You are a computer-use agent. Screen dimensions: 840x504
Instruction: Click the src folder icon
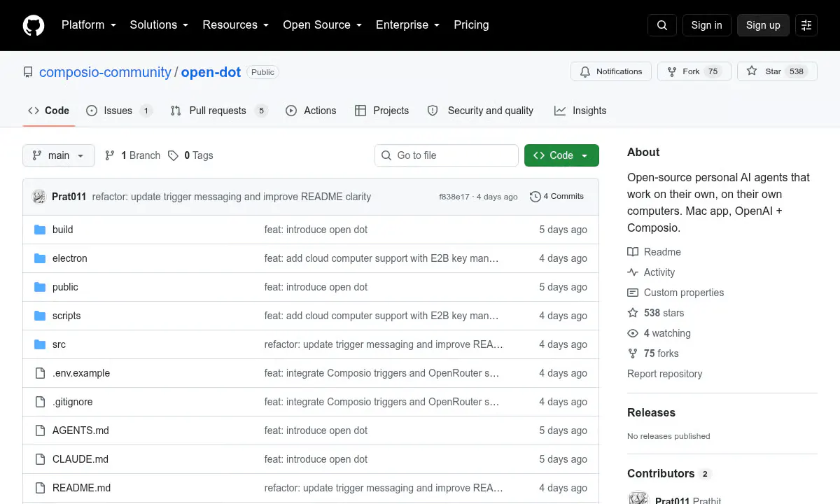(x=40, y=344)
